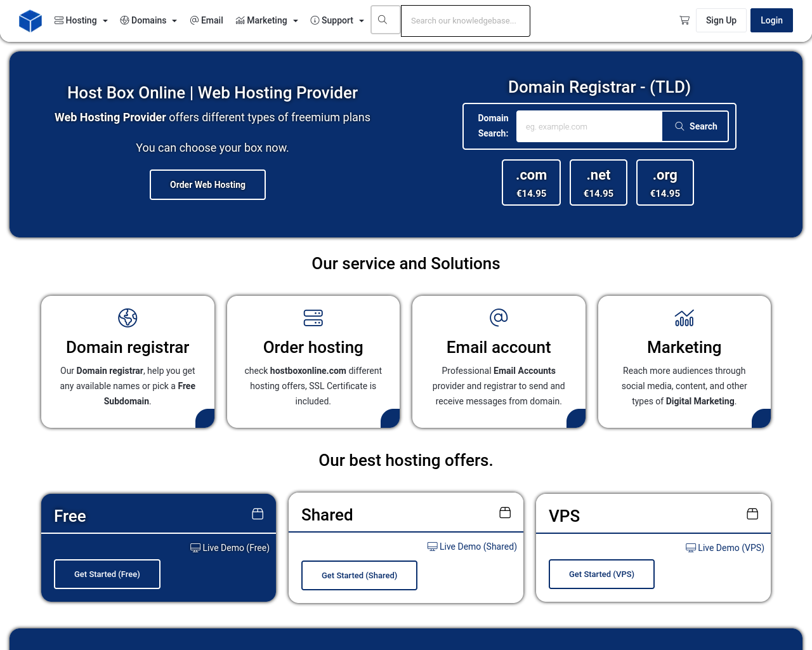Expand the Domains dropdown menu
The width and height of the screenshot is (812, 650).
pyautogui.click(x=148, y=20)
